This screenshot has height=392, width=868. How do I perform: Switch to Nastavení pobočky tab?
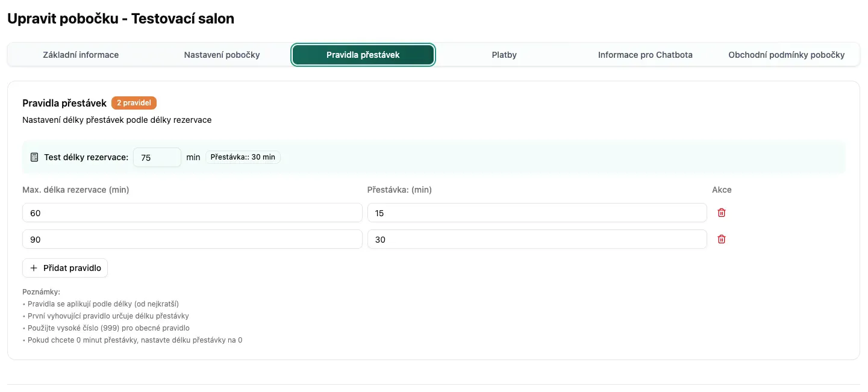tap(222, 55)
